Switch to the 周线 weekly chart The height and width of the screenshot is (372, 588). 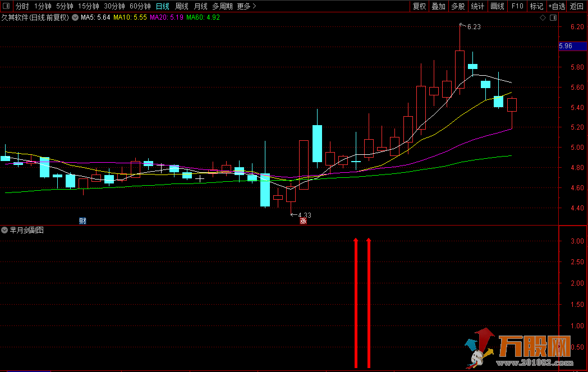[182, 6]
